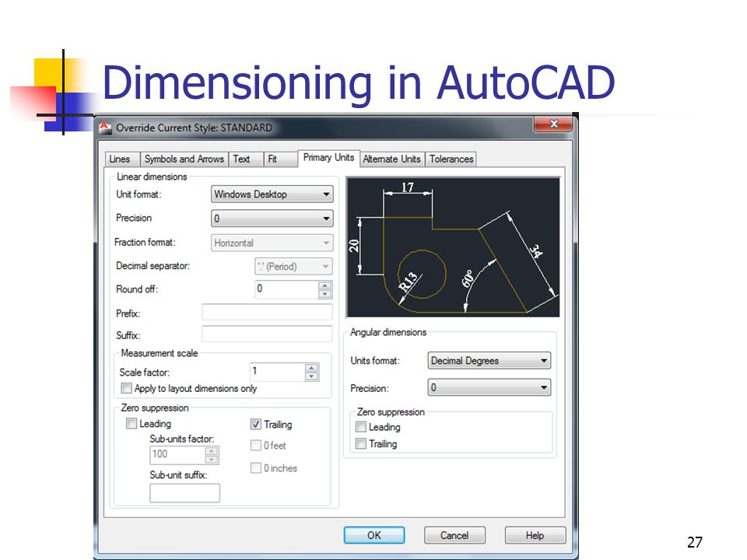The height and width of the screenshot is (560, 747).
Task: Open the Fraction format Horizontal dropdown
Action: (x=272, y=243)
